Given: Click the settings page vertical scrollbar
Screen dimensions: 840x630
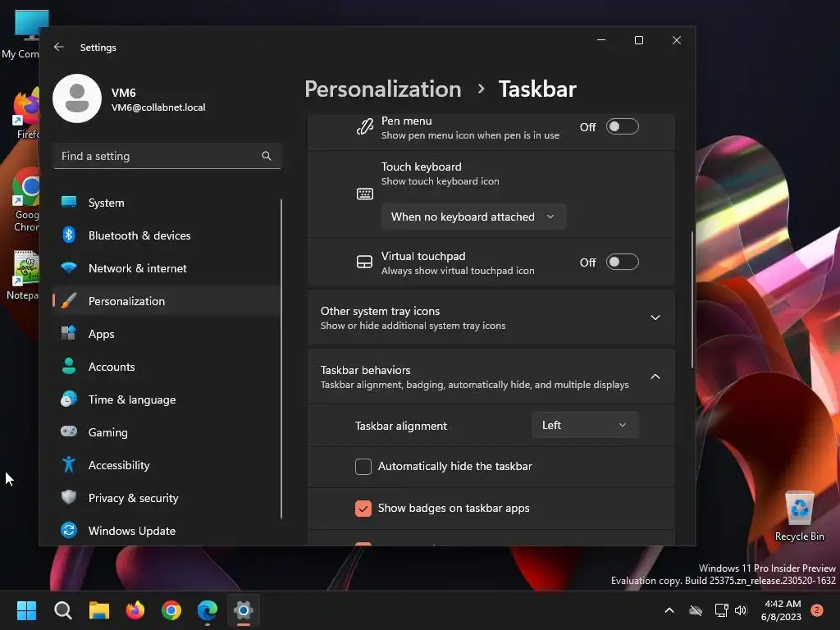Looking at the screenshot, I should (692, 300).
